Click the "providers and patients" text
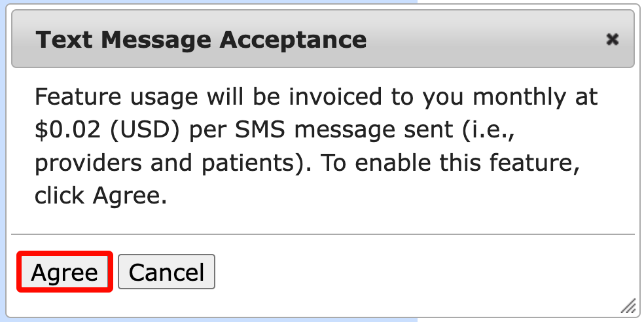644x322 pixels. (164, 162)
